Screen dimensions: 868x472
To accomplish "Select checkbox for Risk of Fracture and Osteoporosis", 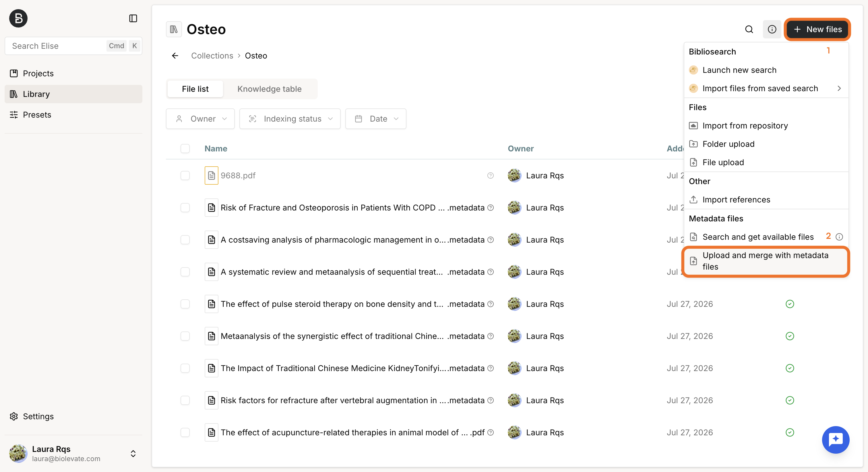I will [x=185, y=208].
